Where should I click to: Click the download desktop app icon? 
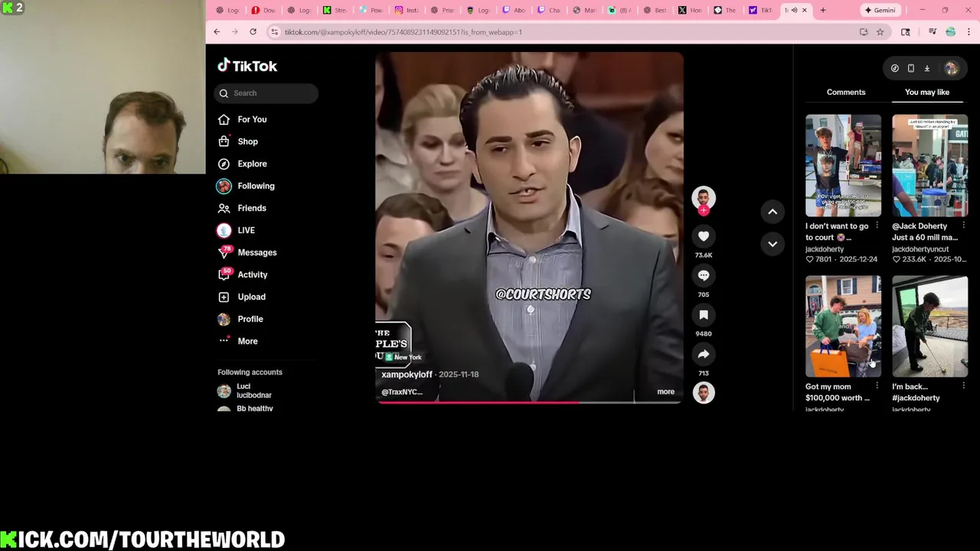click(926, 69)
